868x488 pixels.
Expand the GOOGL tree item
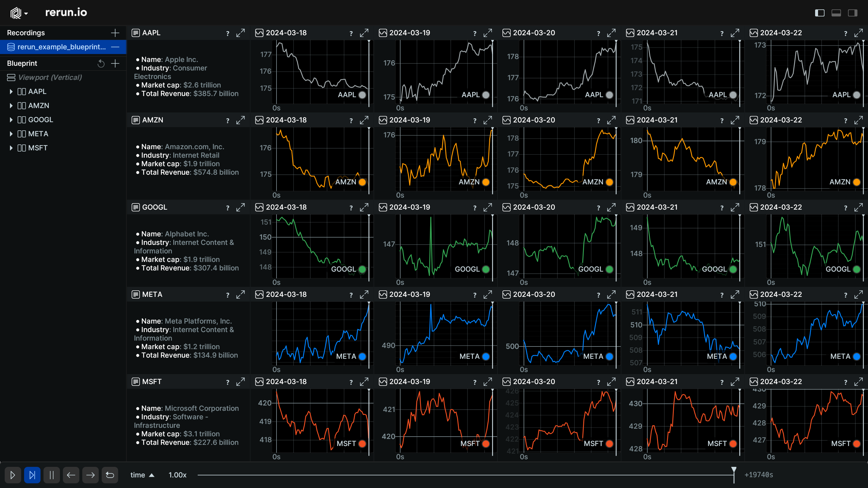click(x=11, y=120)
